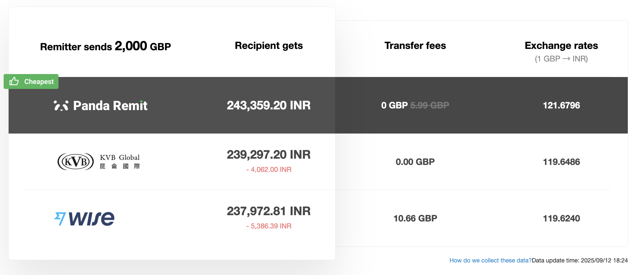Click the Recipient gets column header
The image size is (644, 275).
[x=268, y=46]
